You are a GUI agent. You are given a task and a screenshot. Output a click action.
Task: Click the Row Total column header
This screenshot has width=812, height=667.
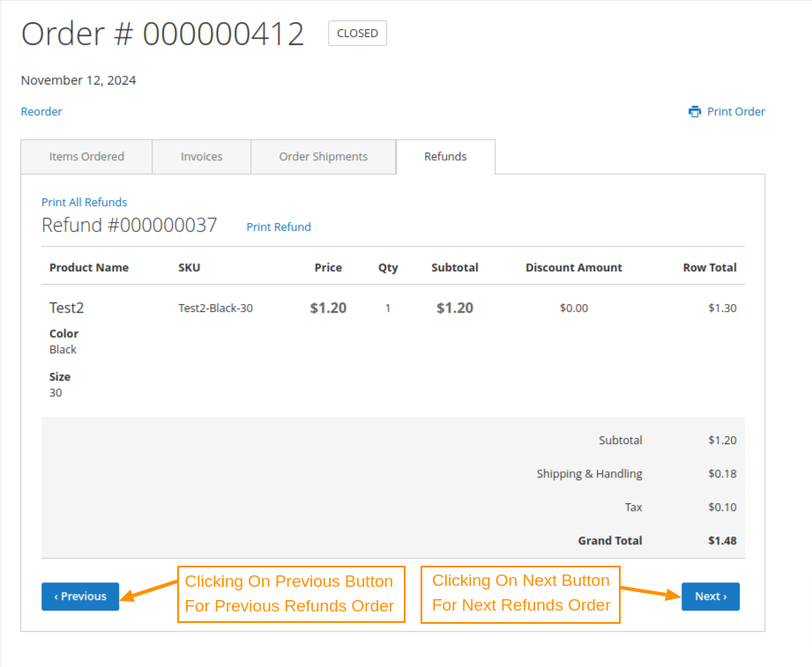coord(709,268)
